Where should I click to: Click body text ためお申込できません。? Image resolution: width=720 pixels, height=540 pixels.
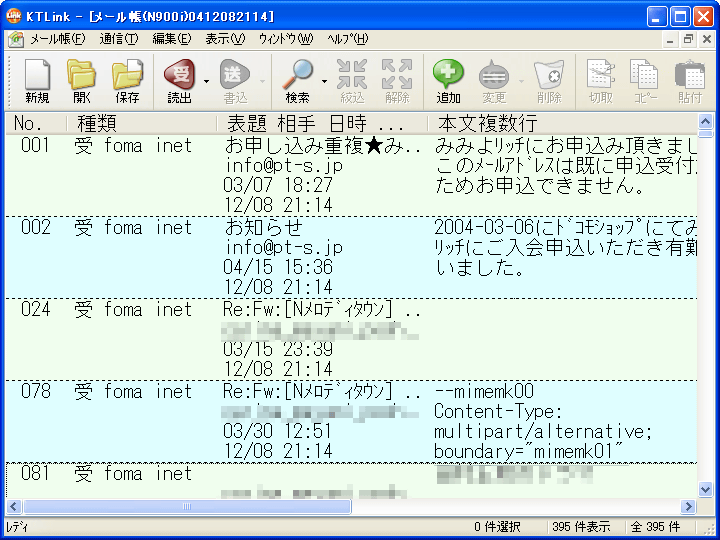539,186
